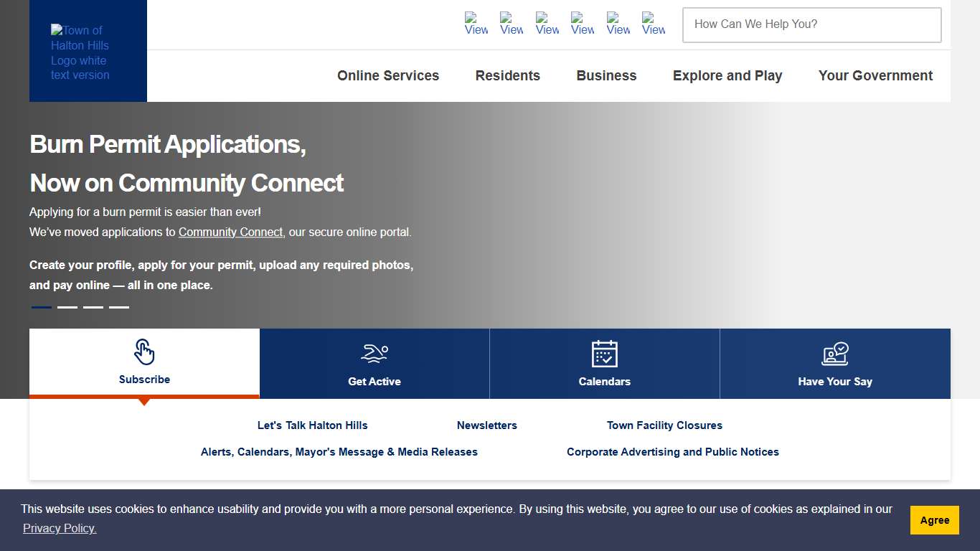This screenshot has width=980, height=551.
Task: Click the first broken 'View' header icon
Action: click(476, 24)
